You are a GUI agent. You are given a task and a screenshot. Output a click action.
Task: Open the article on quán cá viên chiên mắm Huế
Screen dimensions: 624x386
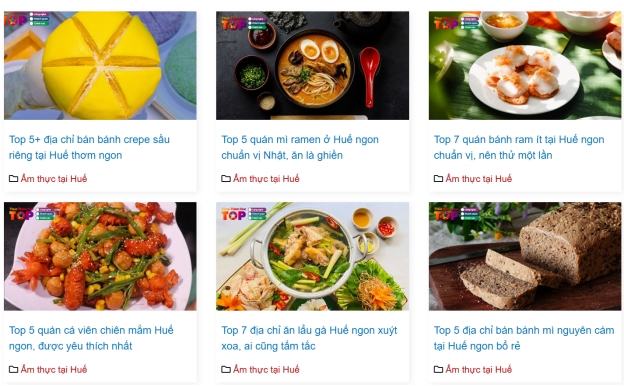pos(91,338)
